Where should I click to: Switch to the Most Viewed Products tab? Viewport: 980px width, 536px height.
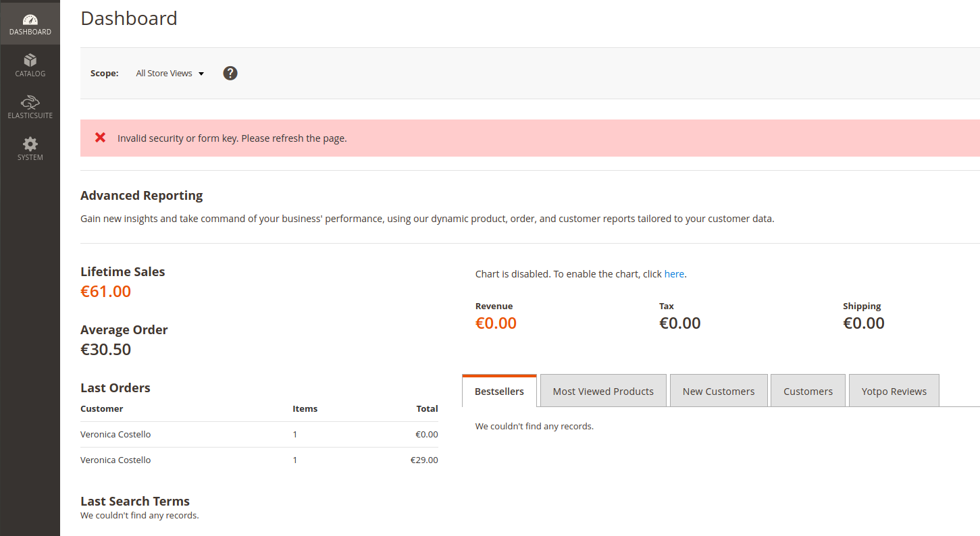[602, 390]
